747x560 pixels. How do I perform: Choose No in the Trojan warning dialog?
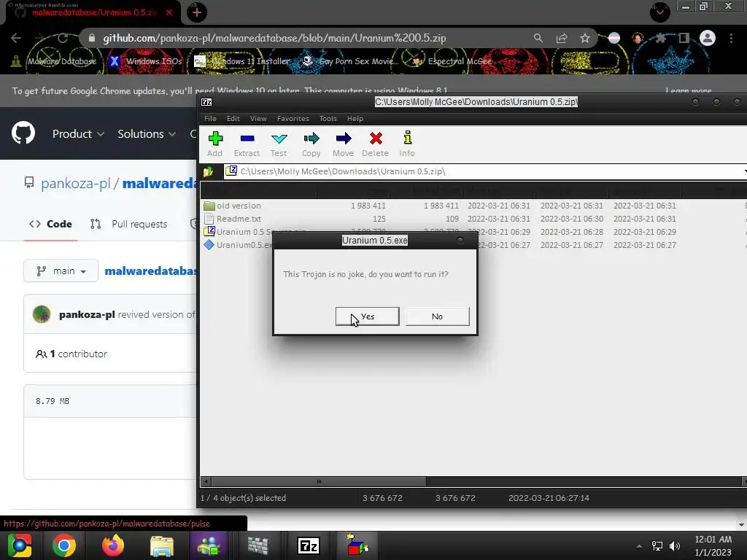(x=438, y=316)
